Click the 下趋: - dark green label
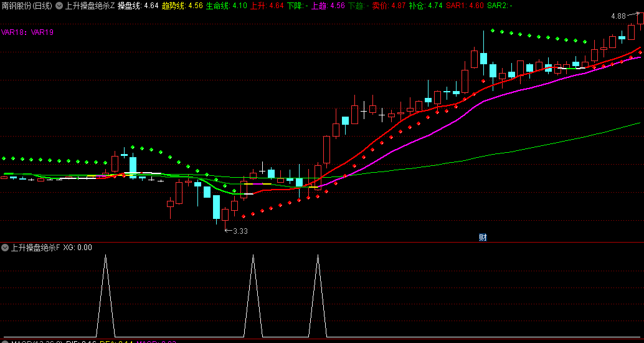Image resolution: width=644 pixels, height=343 pixels. click(x=359, y=6)
